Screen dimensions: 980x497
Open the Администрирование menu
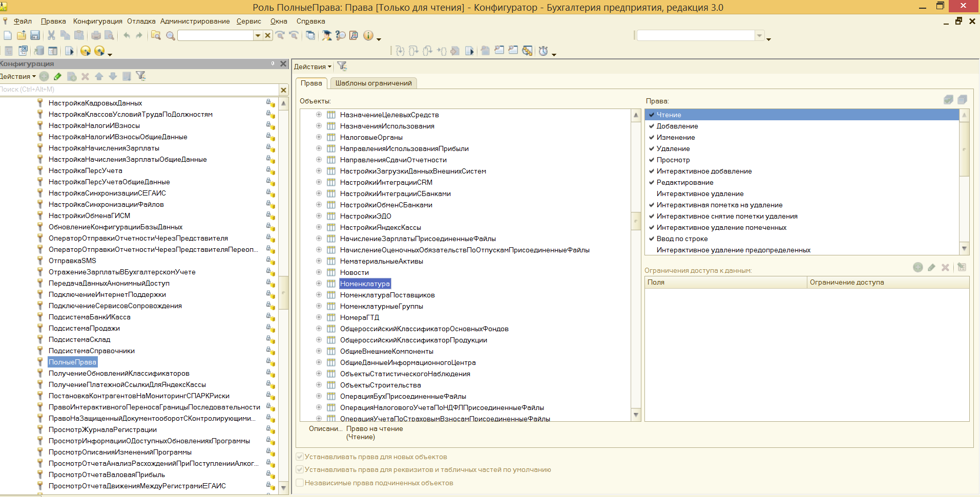click(195, 21)
